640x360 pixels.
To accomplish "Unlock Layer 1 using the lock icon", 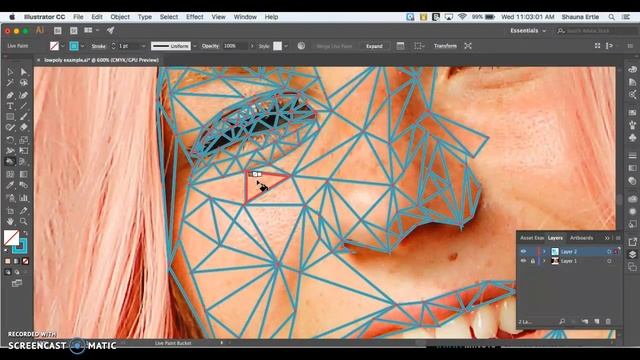I will pyautogui.click(x=533, y=261).
